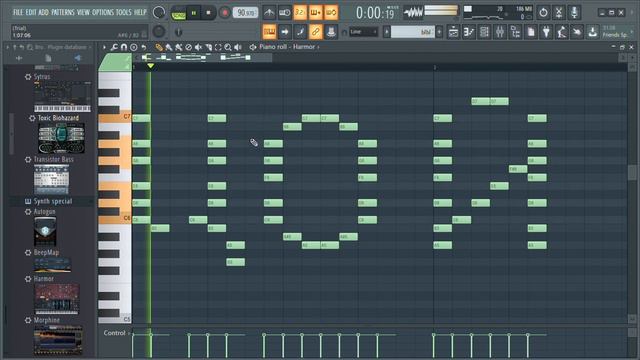
Task: Click the tempo display showing 90
Action: click(245, 13)
